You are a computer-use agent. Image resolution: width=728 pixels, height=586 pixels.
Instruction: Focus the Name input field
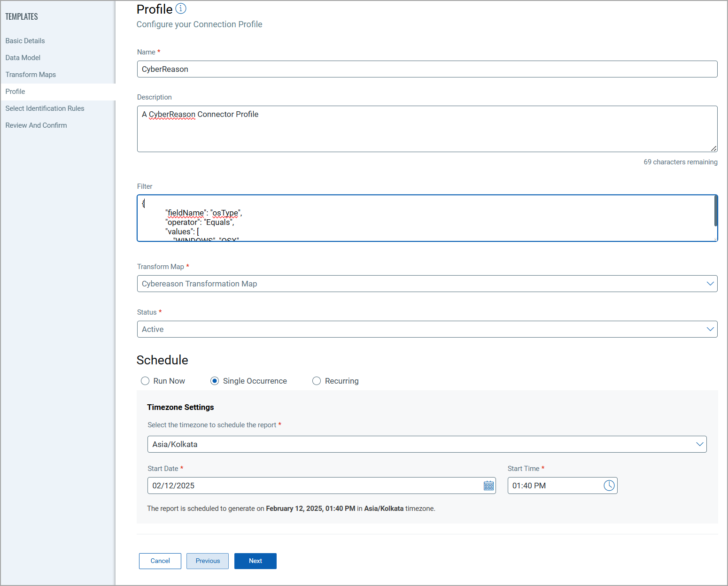427,69
